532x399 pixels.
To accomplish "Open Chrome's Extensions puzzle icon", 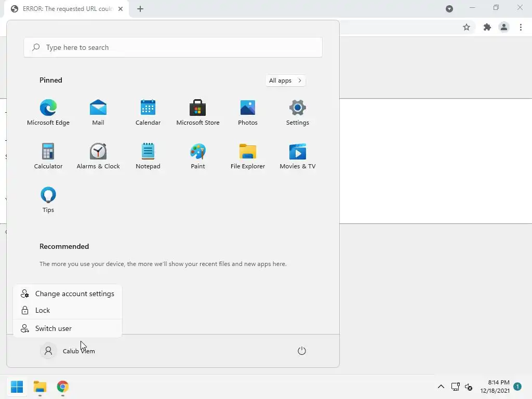I will (x=487, y=27).
